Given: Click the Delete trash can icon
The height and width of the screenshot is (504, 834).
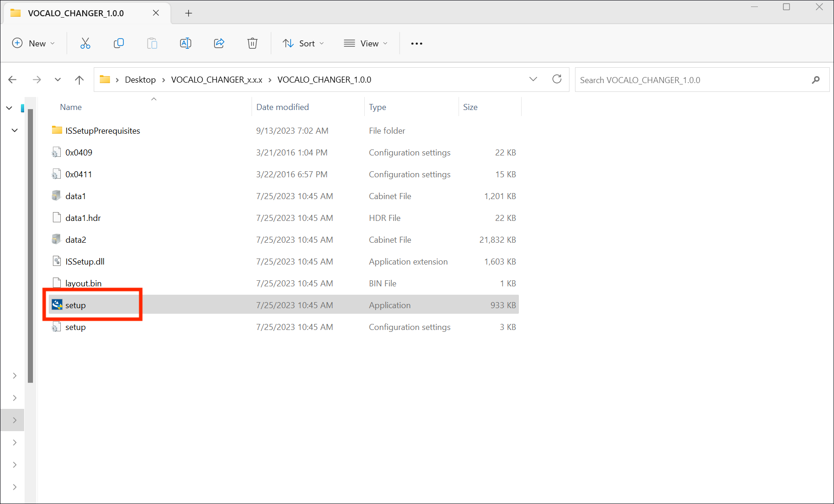Looking at the screenshot, I should click(252, 43).
